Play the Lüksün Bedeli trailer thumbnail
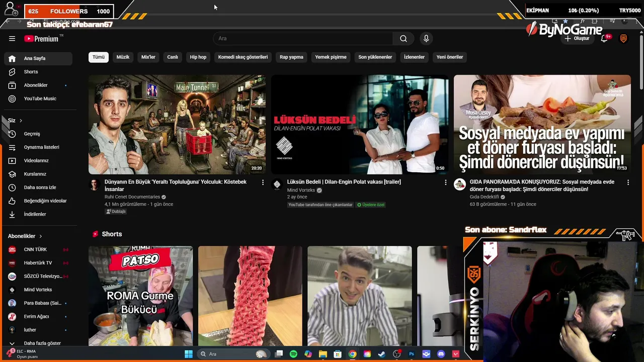 pyautogui.click(x=360, y=125)
